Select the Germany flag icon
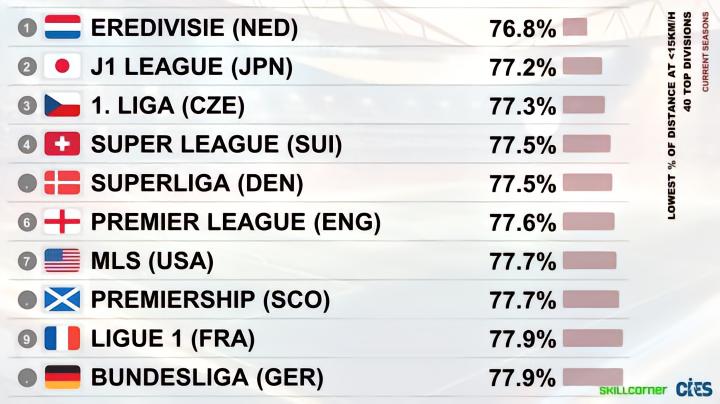This screenshot has height=404, width=720. (62, 377)
